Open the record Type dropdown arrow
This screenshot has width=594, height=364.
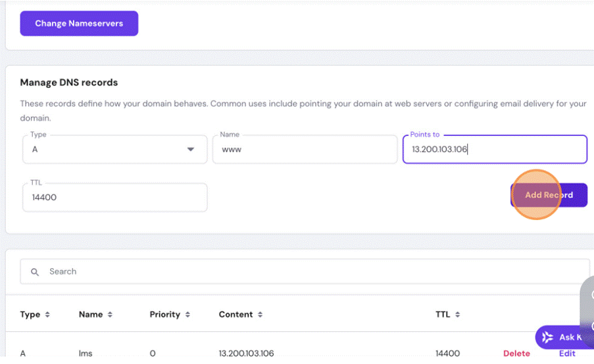191,149
